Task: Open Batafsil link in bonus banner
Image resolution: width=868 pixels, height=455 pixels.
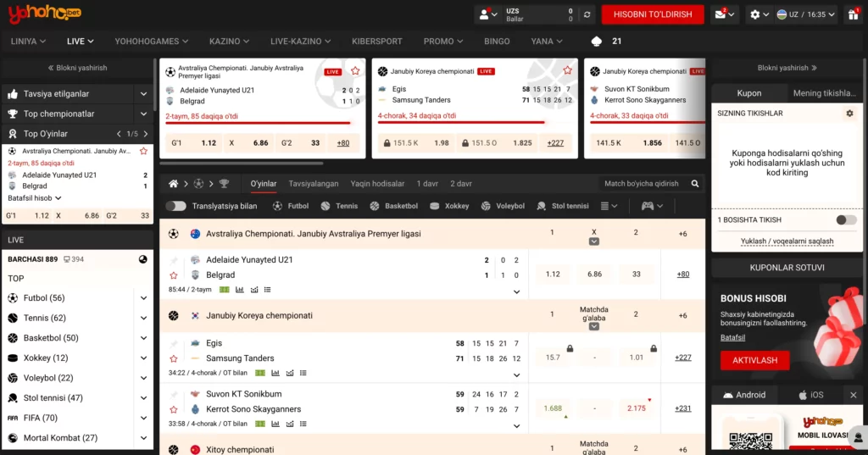Action: coord(732,338)
